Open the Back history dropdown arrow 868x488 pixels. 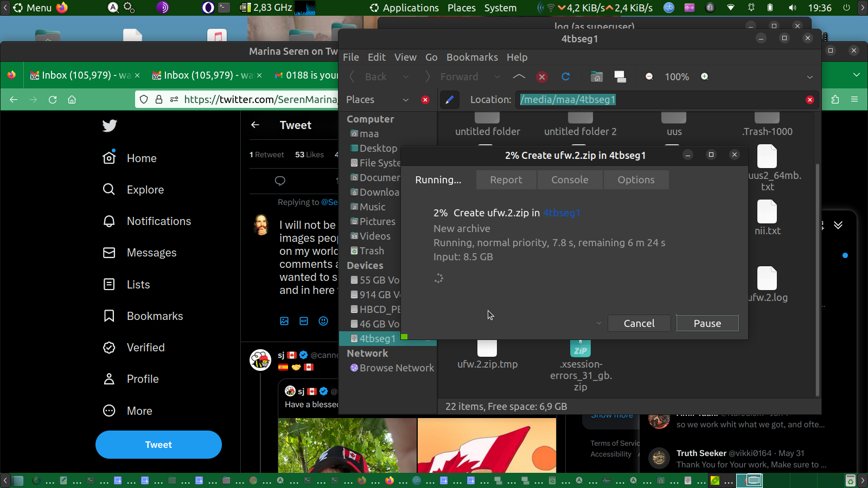pos(405,77)
